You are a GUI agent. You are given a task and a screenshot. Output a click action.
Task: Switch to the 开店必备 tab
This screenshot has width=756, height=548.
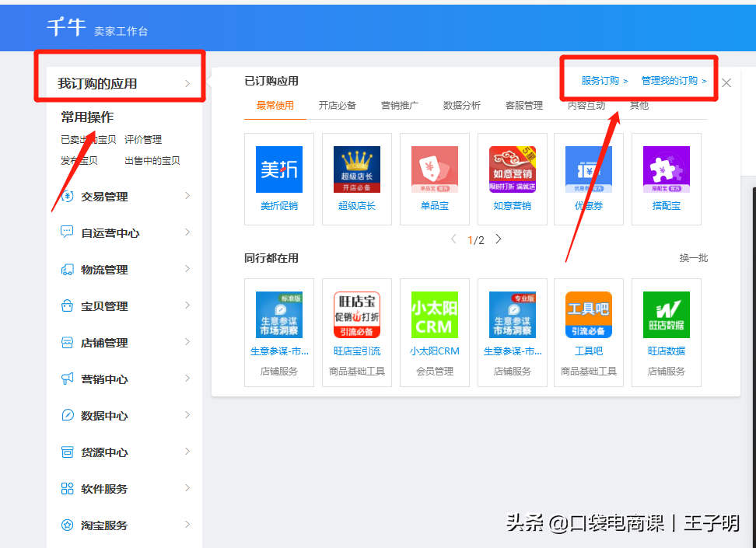(337, 106)
